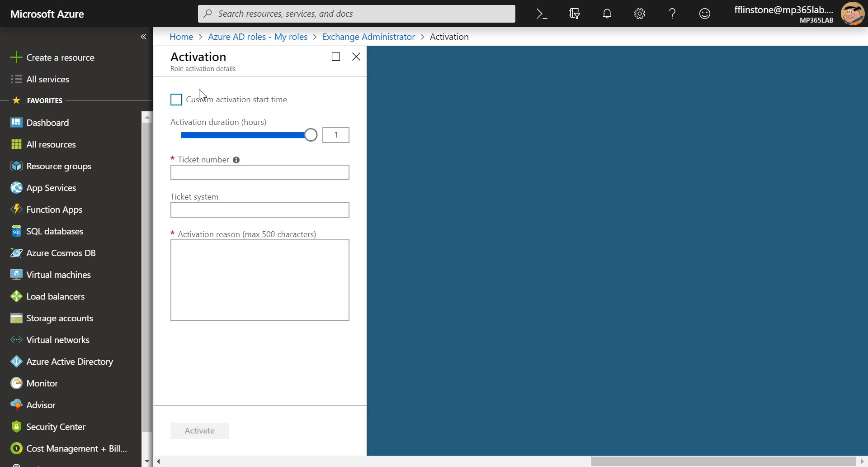The image size is (868, 467).
Task: Open All services menu item
Action: tap(47, 79)
